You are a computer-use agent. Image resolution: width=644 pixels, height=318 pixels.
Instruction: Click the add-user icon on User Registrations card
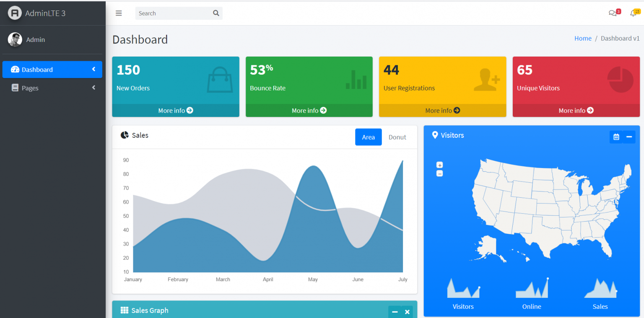[x=486, y=79]
